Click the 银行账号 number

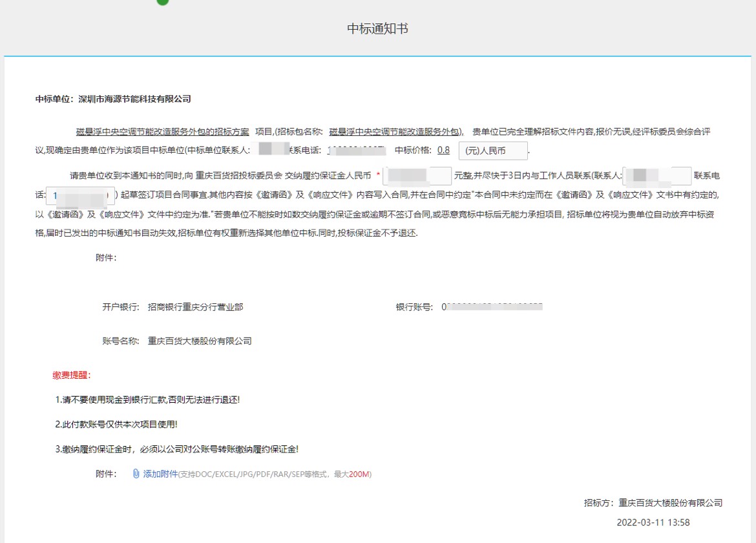[x=492, y=308]
